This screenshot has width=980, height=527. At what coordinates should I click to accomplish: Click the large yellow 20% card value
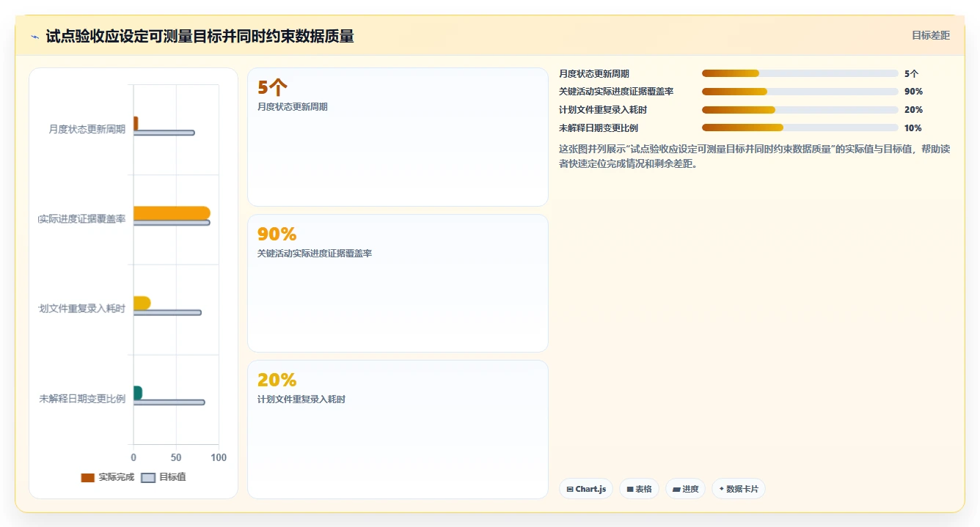click(x=277, y=380)
